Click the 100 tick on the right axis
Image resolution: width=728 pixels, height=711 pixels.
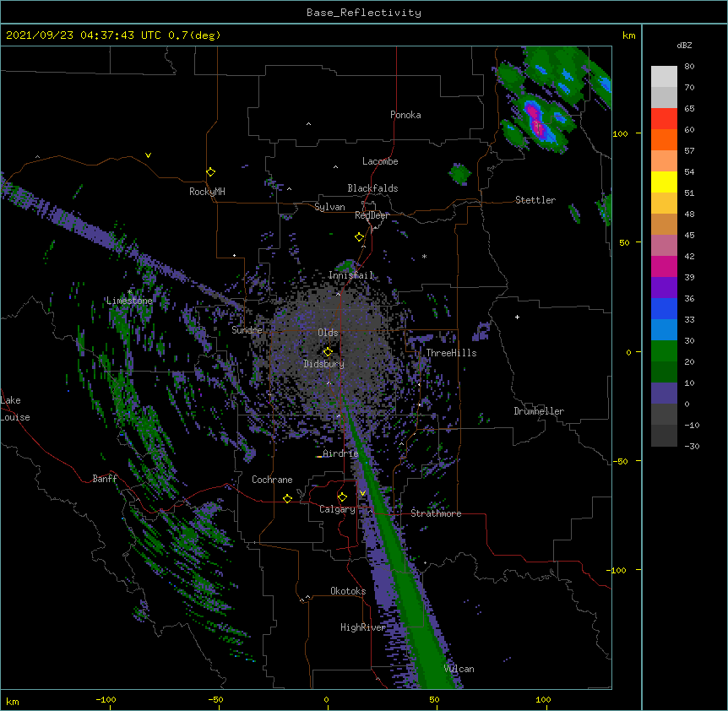(x=620, y=133)
